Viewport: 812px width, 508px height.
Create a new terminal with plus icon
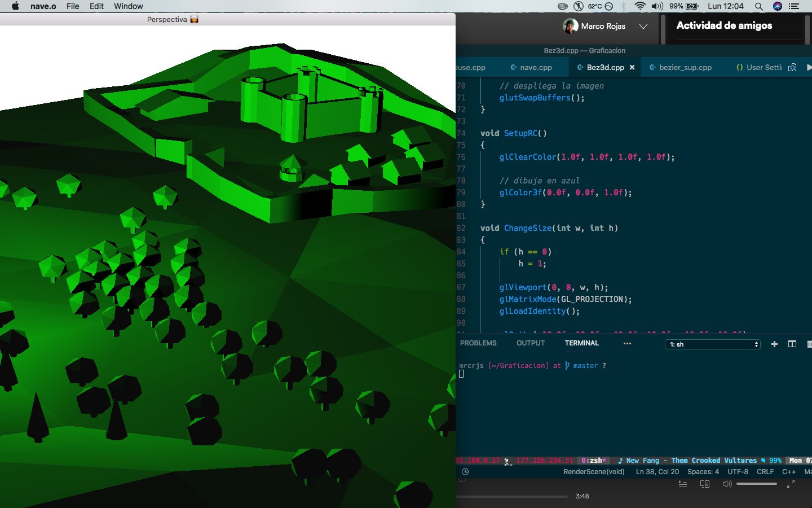pos(774,344)
